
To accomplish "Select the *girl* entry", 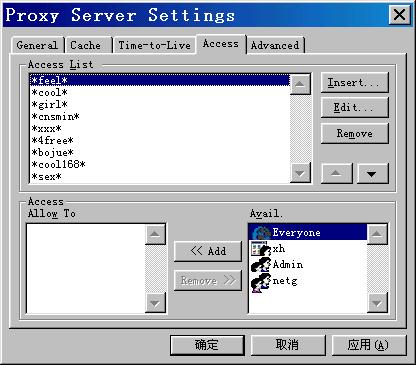I will (160, 104).
